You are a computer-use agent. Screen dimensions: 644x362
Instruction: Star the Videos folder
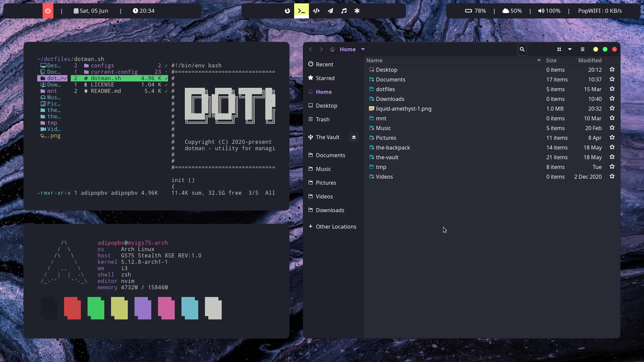pyautogui.click(x=612, y=176)
